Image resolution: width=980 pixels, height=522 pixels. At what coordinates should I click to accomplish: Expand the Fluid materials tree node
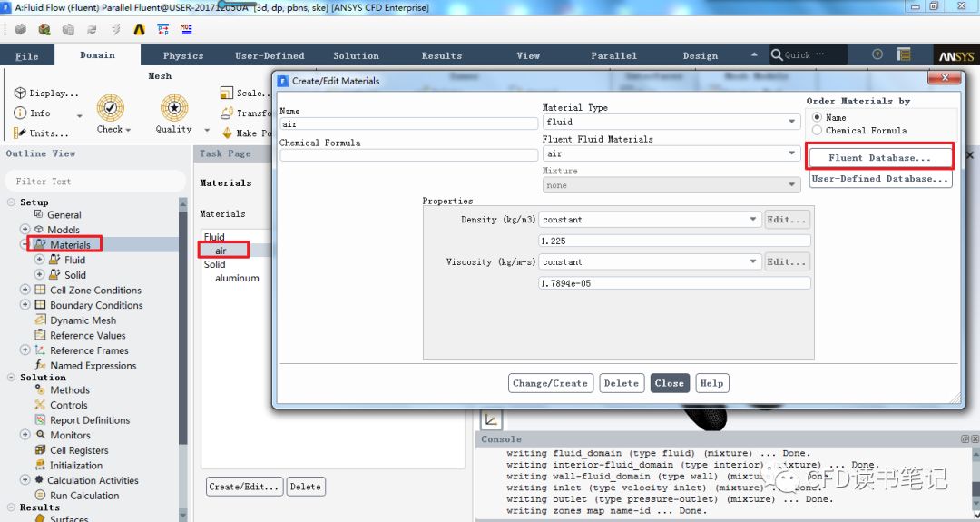39,260
